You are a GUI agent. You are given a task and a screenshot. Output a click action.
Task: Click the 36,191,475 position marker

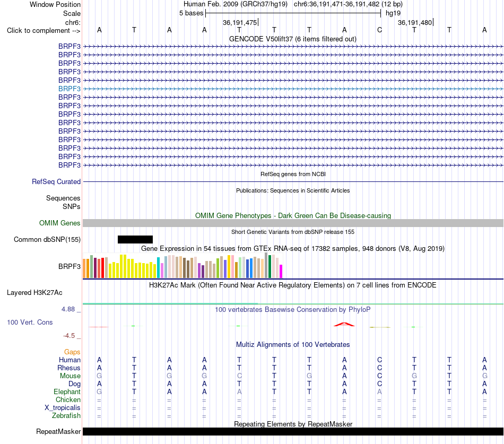pos(240,22)
